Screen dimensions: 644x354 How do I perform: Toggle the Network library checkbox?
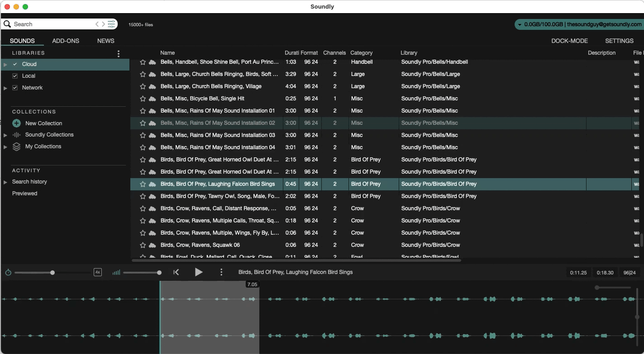tap(15, 88)
